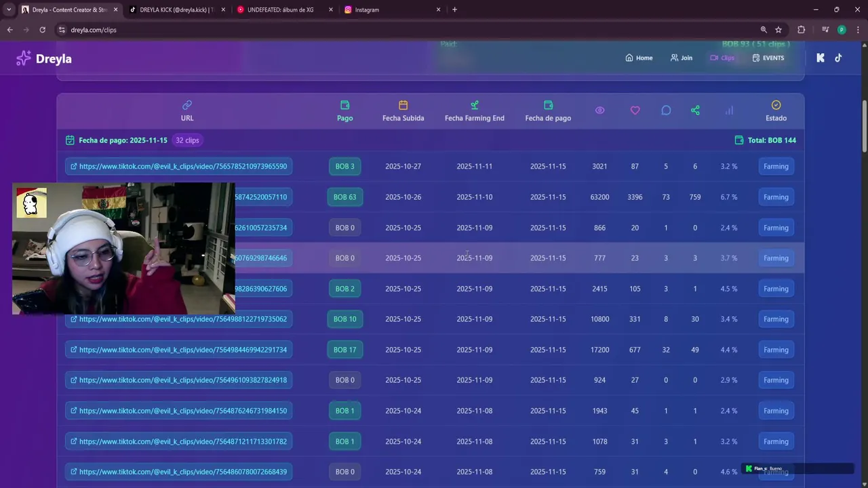The image size is (868, 488).
Task: Click the Estado check-circle column icon
Action: [x=776, y=105]
